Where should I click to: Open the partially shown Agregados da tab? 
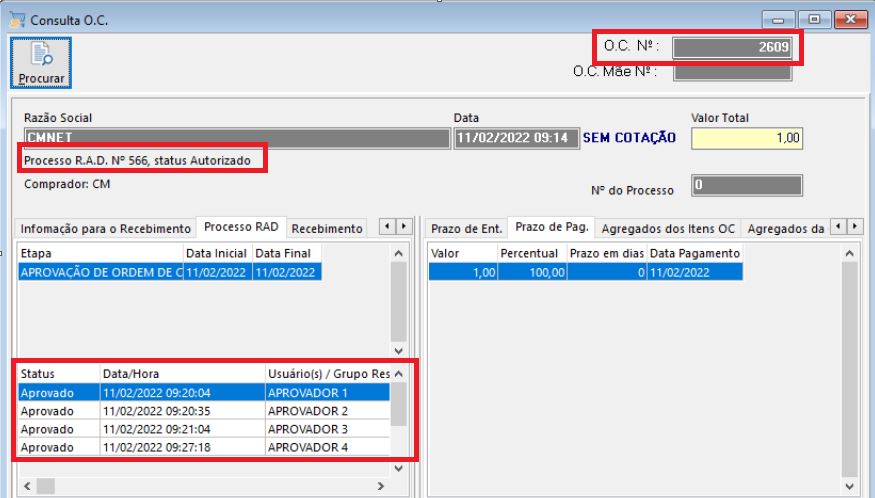[786, 228]
